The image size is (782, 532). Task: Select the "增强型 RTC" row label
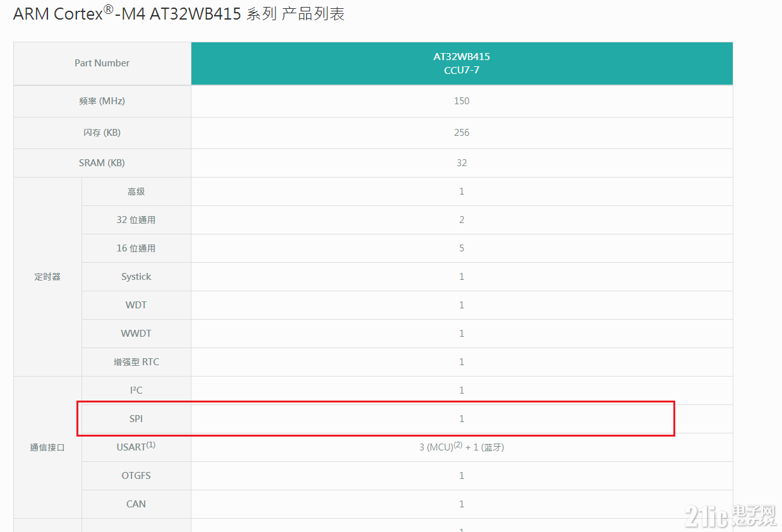pyautogui.click(x=136, y=362)
